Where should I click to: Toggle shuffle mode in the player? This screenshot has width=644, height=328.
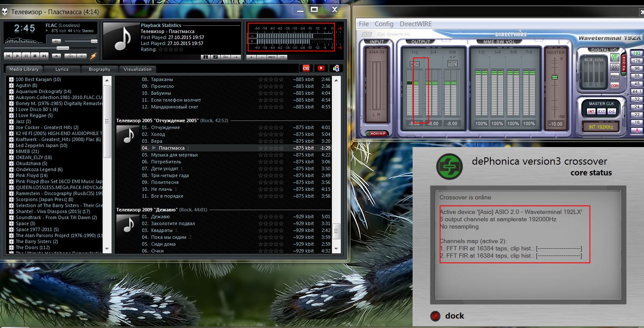(x=70, y=56)
